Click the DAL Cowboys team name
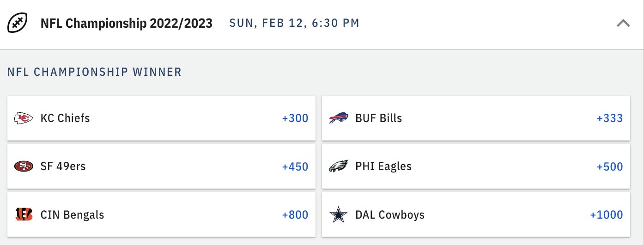Image resolution: width=644 pixels, height=245 pixels. click(390, 214)
